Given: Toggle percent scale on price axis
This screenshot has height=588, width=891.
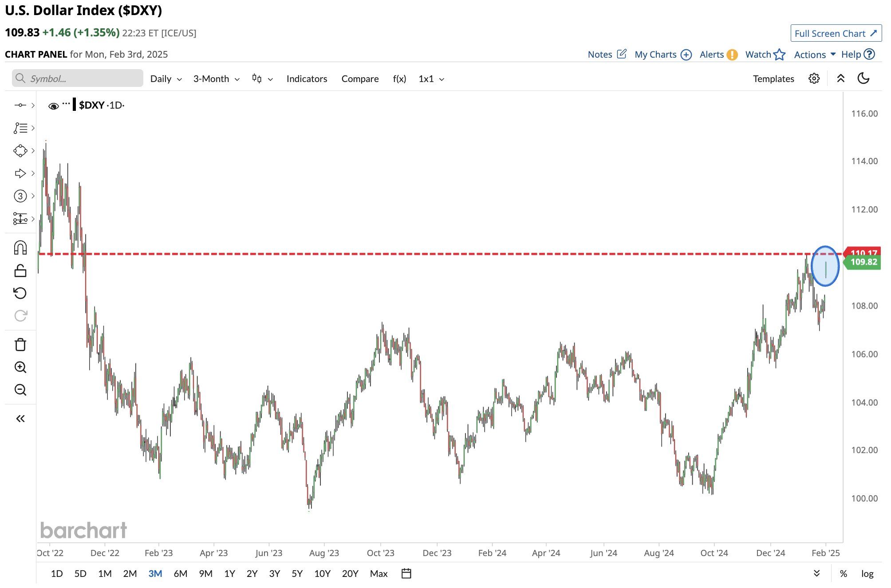Looking at the screenshot, I should click(843, 573).
